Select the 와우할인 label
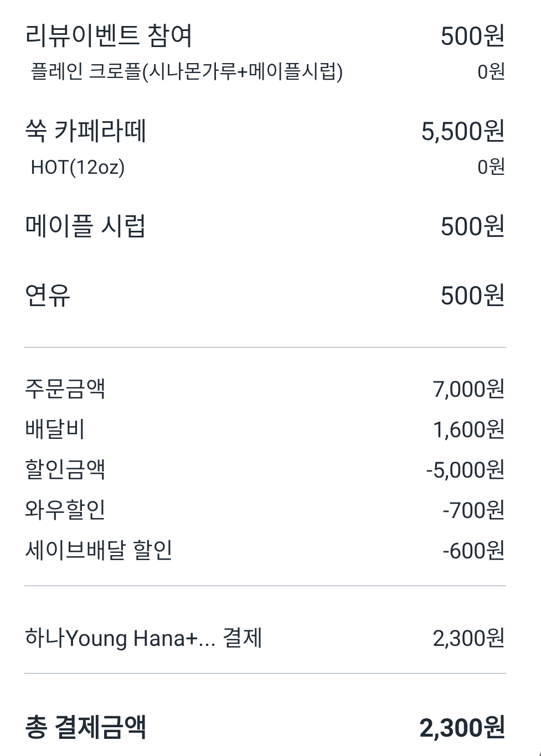The width and height of the screenshot is (541, 756). (x=65, y=510)
